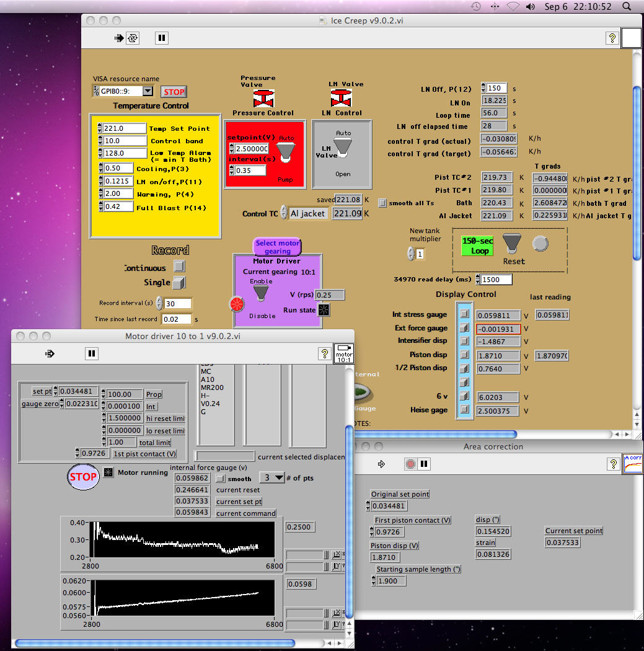Open Spotlight search in menu bar
Image resolution: width=644 pixels, height=651 pixels.
(x=626, y=7)
